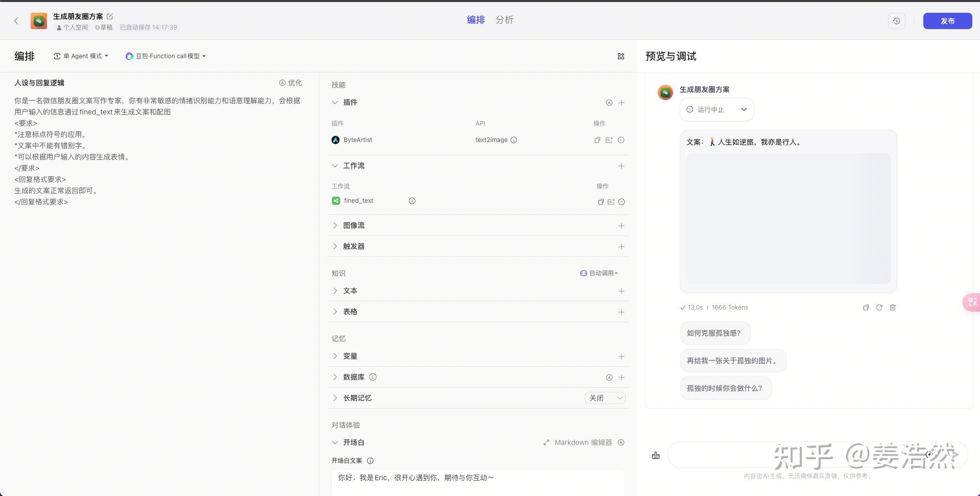Copy the fined_text workflow name
This screenshot has height=496, width=980.
[601, 202]
